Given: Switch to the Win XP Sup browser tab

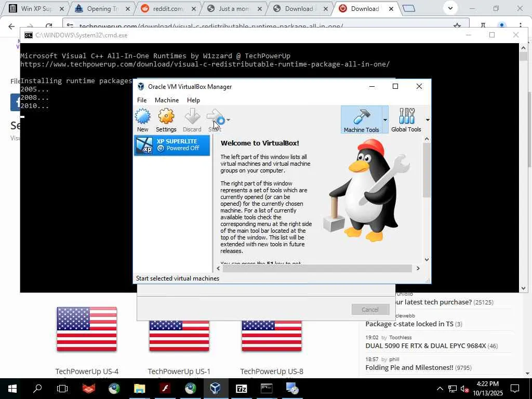Looking at the screenshot, I should (36, 9).
